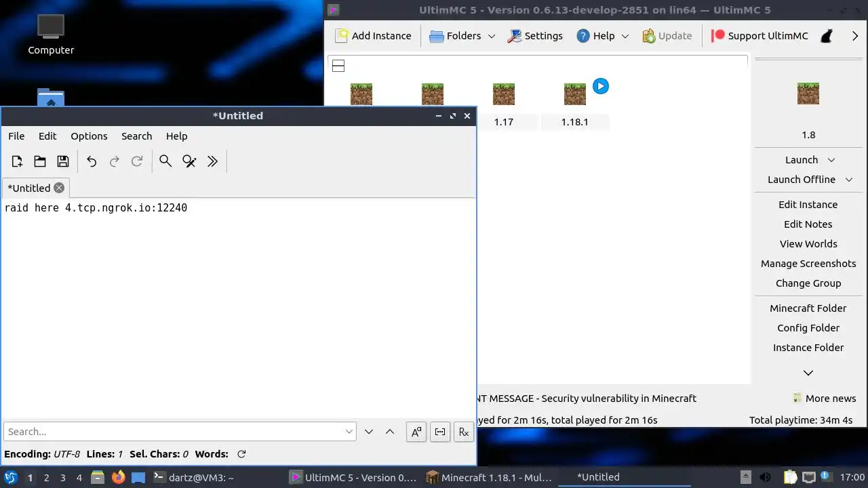Open the UltimMC Help dropdown

pos(603,36)
